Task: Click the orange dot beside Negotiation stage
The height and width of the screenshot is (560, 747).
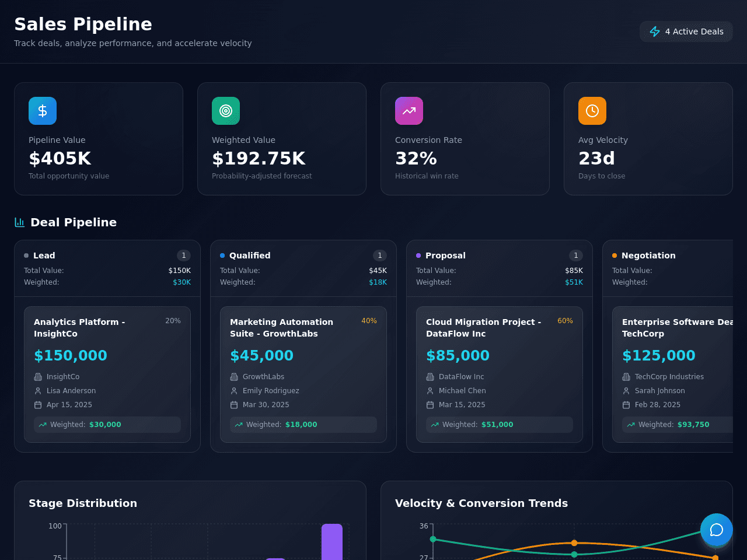Action: pyautogui.click(x=615, y=256)
